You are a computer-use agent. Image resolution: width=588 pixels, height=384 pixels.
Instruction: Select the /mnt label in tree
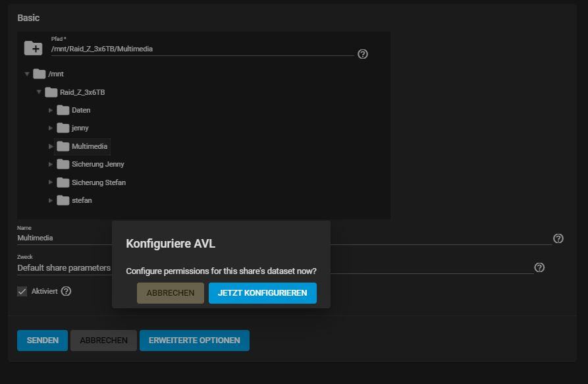56,74
